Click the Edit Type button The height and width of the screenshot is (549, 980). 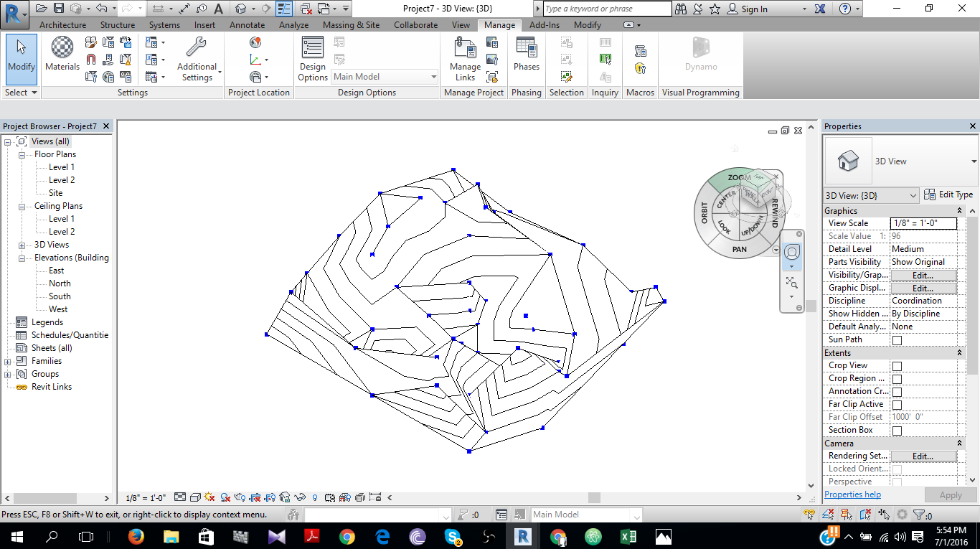(x=949, y=194)
